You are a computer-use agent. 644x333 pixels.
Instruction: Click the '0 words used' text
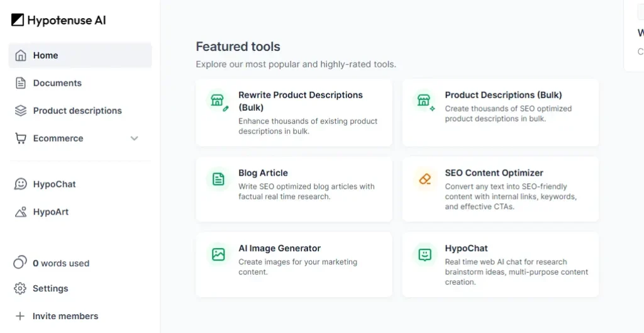pyautogui.click(x=61, y=263)
